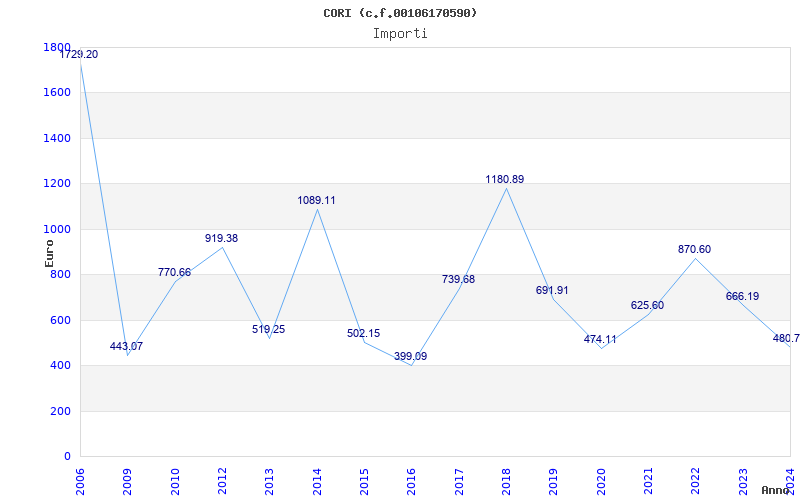Select the 1180.89 peak data label

coord(505,180)
